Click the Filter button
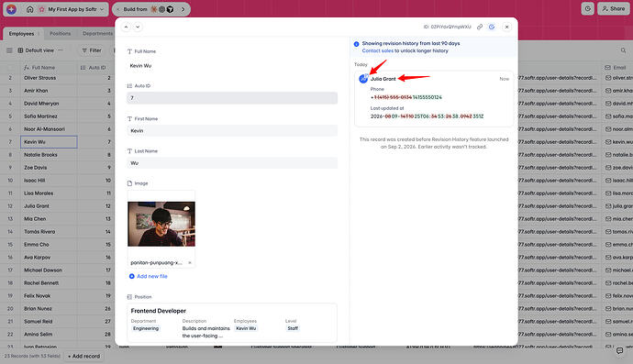This screenshot has height=364, width=633. [x=92, y=50]
